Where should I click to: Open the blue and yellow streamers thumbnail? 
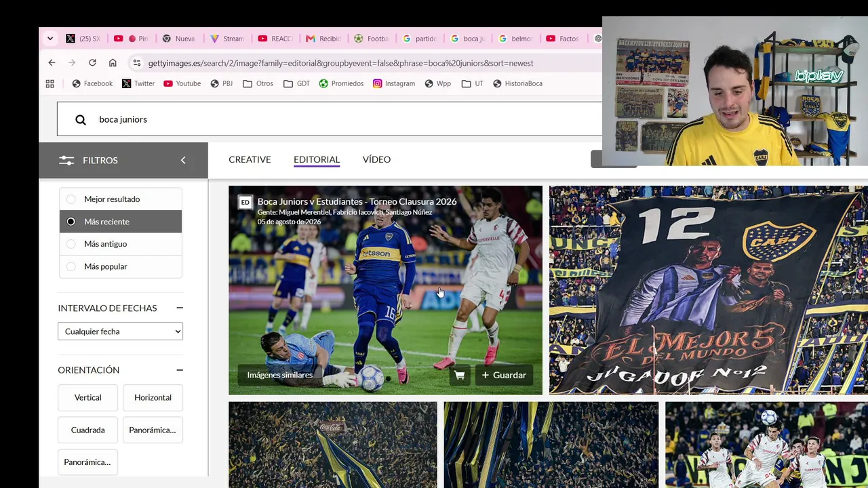click(x=551, y=445)
